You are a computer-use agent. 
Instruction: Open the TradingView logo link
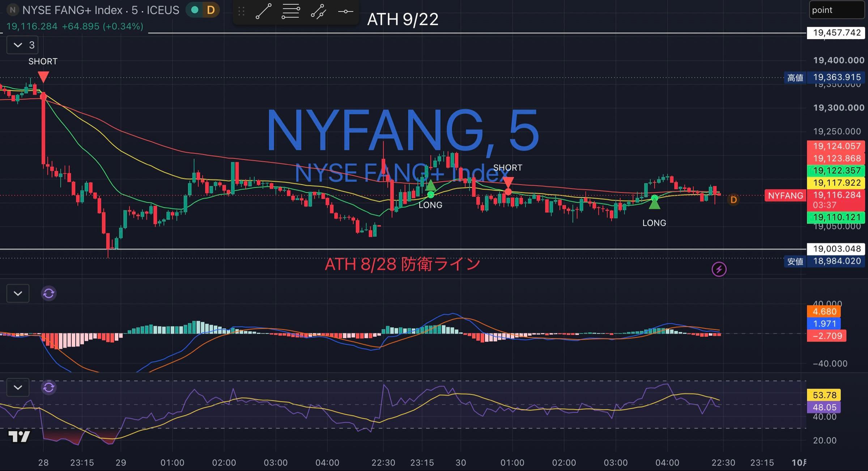tap(19, 437)
